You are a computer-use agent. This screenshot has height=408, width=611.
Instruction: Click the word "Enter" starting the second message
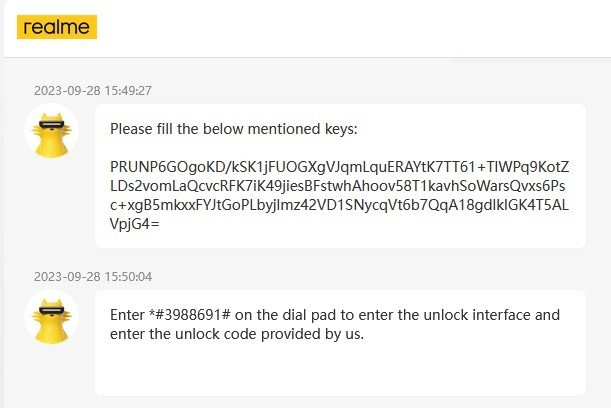tap(127, 315)
